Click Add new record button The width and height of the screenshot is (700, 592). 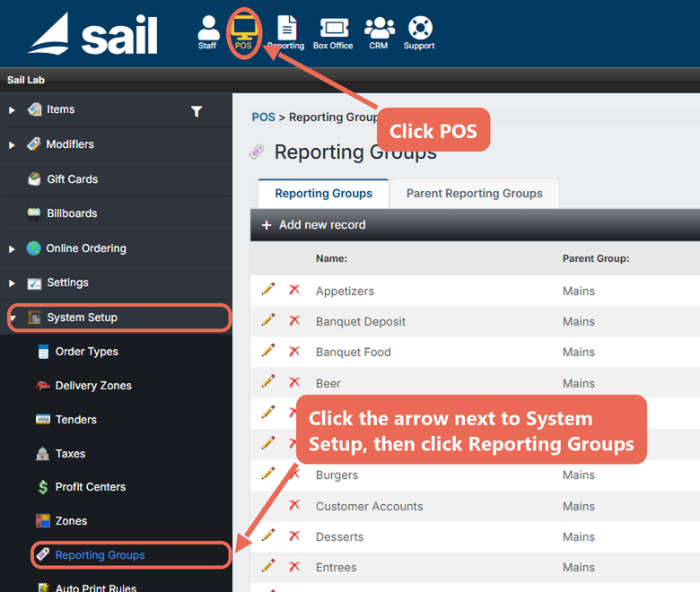313,225
